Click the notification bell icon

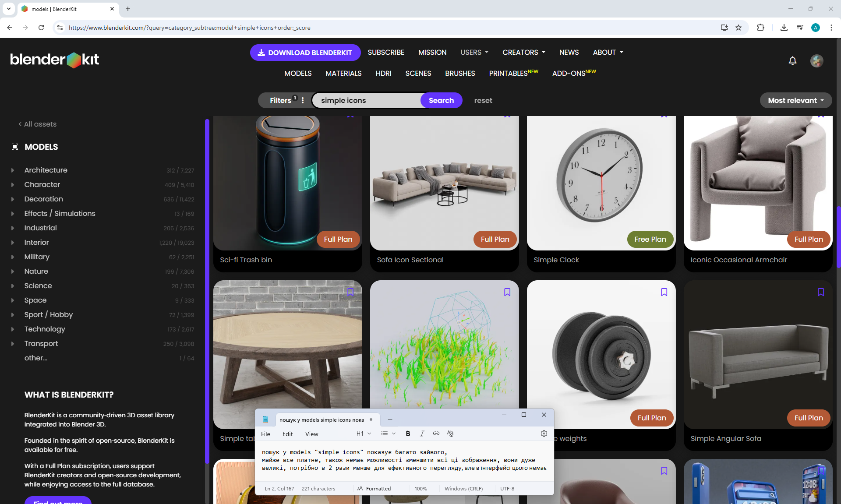[792, 61]
